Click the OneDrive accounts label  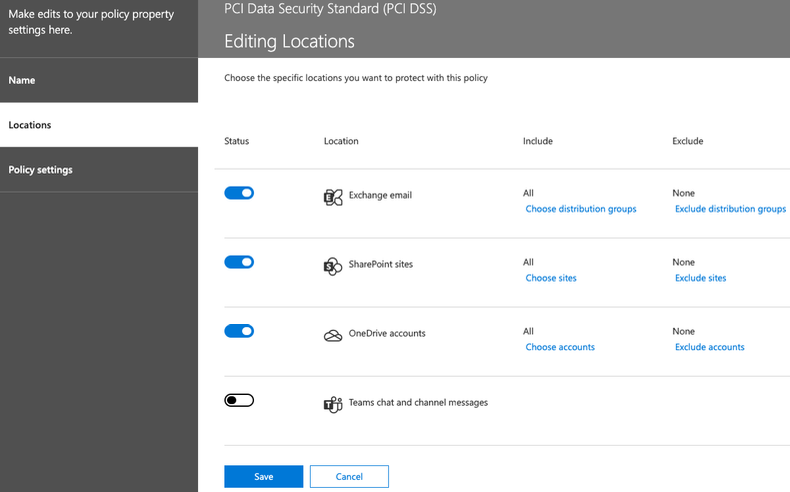click(387, 333)
